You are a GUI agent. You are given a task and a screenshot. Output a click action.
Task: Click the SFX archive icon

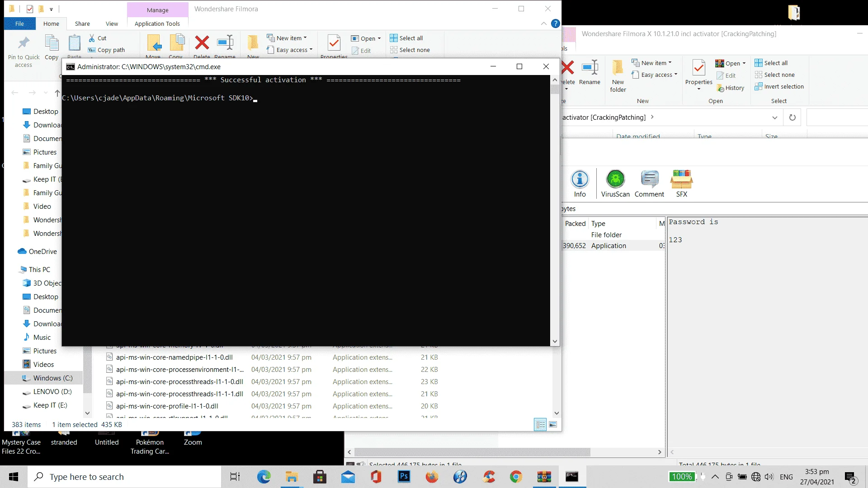681,183
